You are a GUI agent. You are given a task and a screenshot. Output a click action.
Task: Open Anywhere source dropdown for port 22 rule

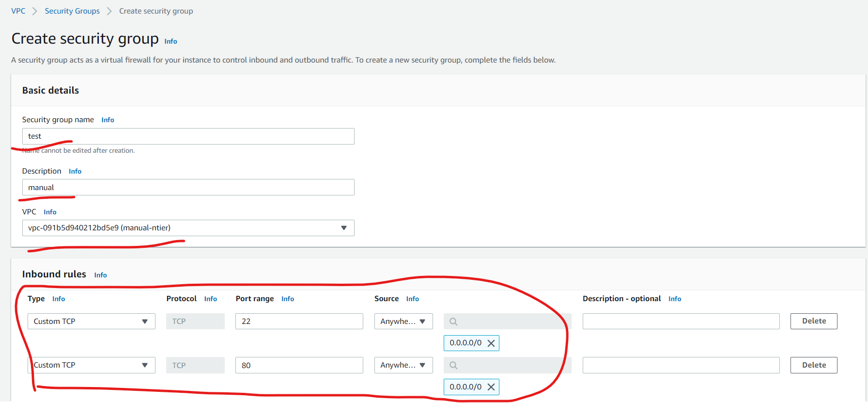[x=403, y=322]
